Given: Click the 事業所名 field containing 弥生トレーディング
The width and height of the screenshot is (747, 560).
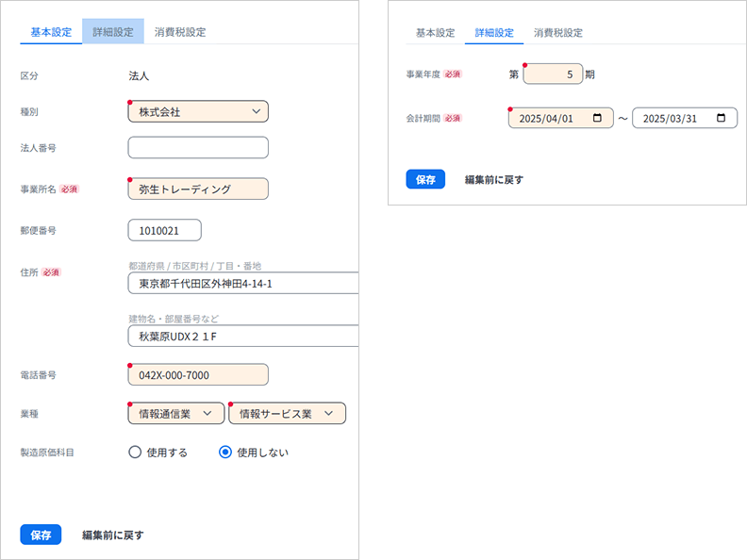Looking at the screenshot, I should pos(198,189).
